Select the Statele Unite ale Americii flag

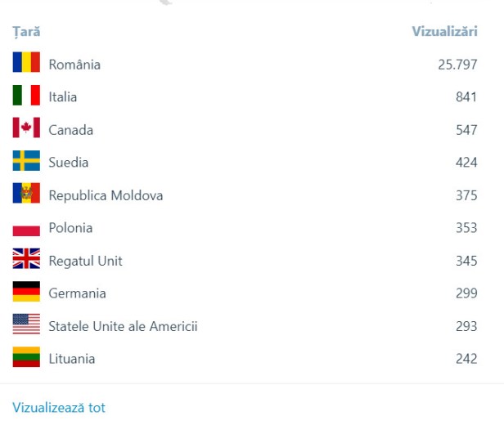[x=26, y=324]
